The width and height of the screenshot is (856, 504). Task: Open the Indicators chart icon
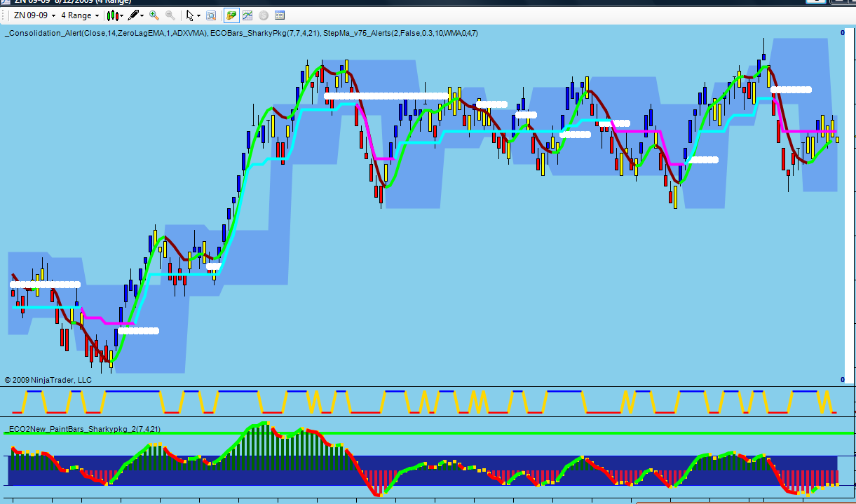click(247, 15)
